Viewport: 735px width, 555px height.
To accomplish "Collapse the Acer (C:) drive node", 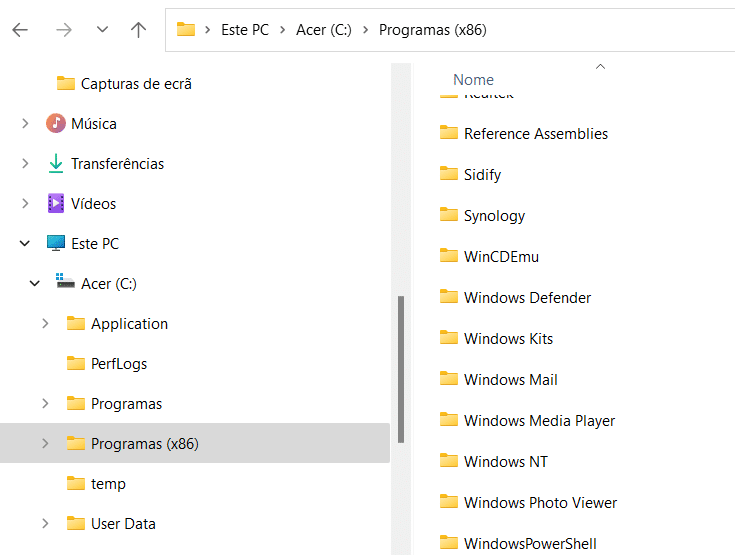I will pyautogui.click(x=35, y=284).
